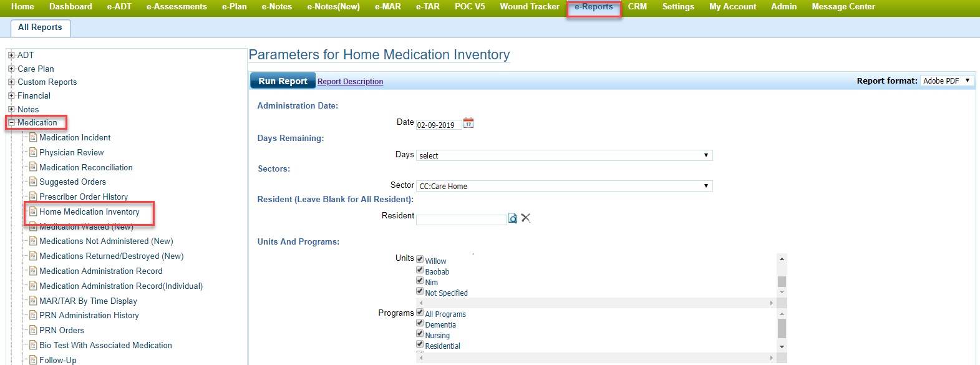This screenshot has height=365, width=980.
Task: Open the Report format dropdown
Action: (x=946, y=81)
